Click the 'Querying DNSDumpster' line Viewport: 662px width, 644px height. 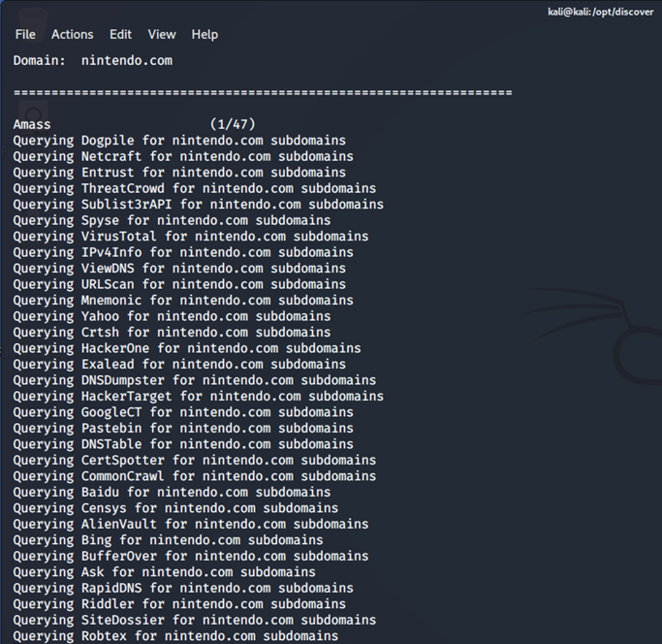pos(195,381)
